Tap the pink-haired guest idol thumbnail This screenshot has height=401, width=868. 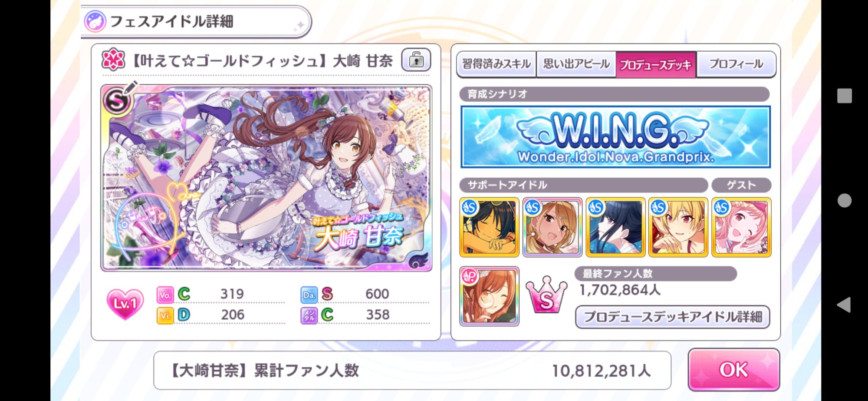point(742,227)
